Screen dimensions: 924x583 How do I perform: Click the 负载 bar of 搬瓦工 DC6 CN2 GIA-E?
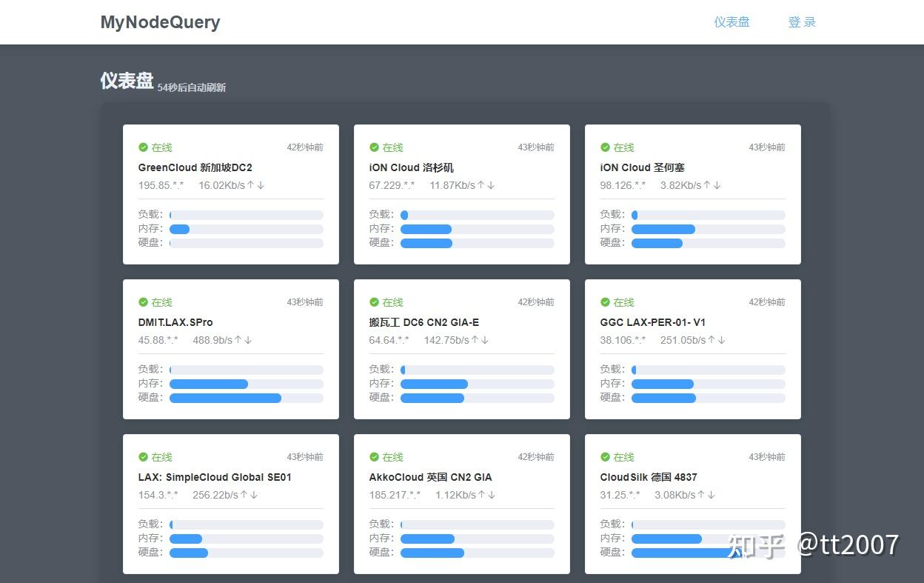pos(477,369)
